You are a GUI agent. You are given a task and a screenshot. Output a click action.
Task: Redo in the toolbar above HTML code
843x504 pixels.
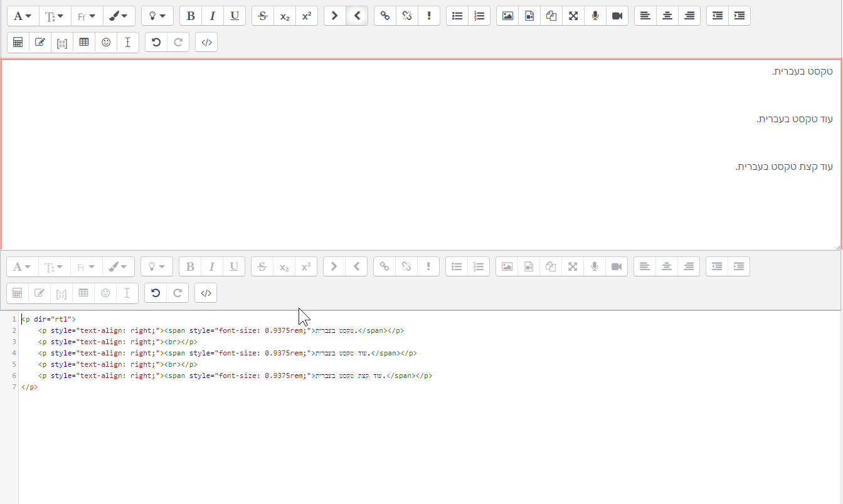point(178,293)
